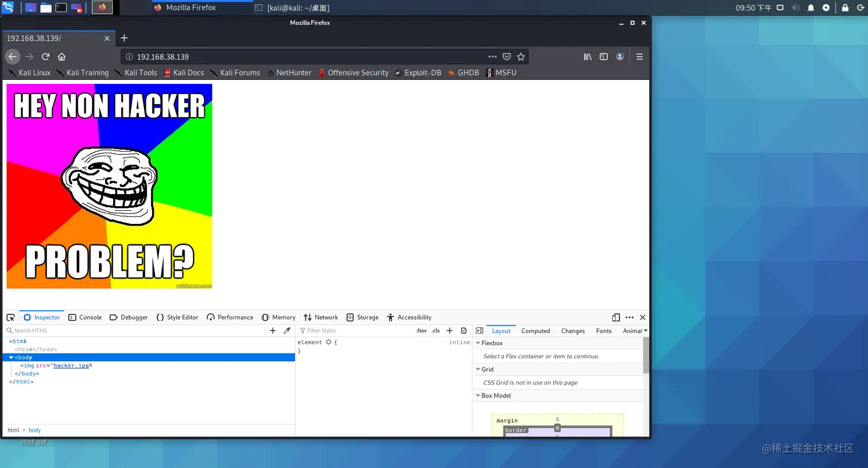Show sidebars icon in Firefox toolbar
868x468 pixels.
[x=603, y=57]
